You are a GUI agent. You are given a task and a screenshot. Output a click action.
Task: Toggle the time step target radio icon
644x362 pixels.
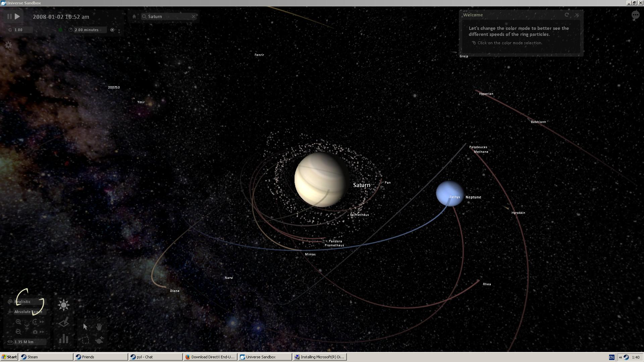click(x=112, y=30)
